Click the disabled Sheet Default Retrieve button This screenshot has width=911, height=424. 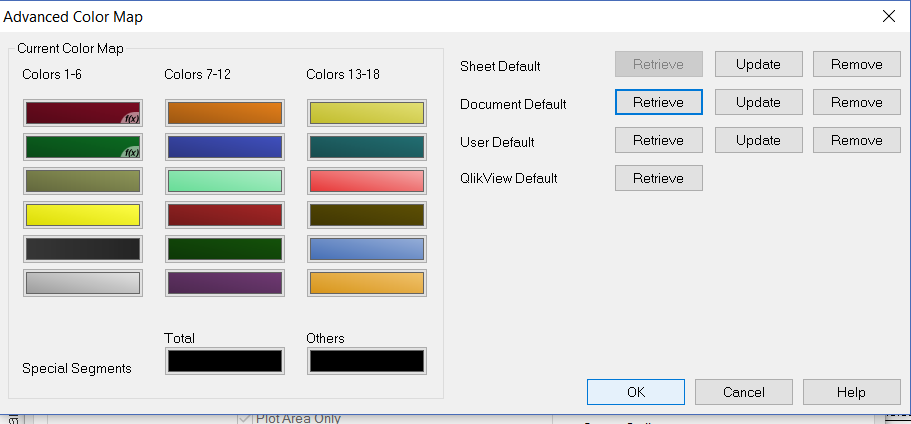click(x=659, y=64)
